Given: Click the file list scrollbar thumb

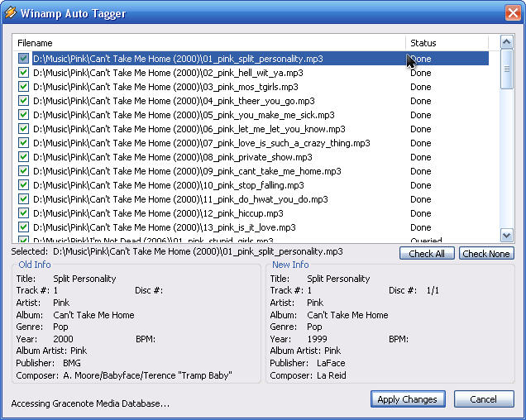Looking at the screenshot, I should pyautogui.click(x=506, y=69).
